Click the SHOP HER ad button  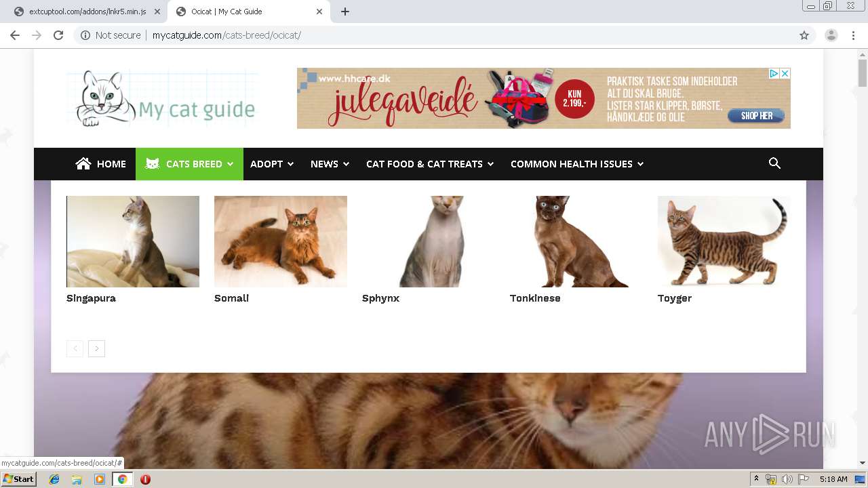pos(756,116)
